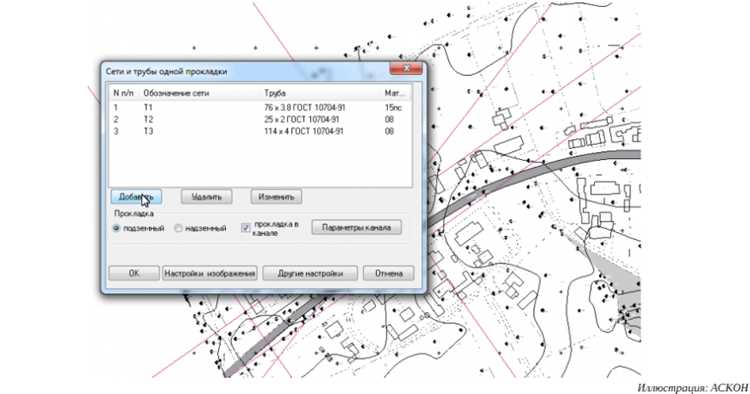Click the Труба column header

(275, 93)
